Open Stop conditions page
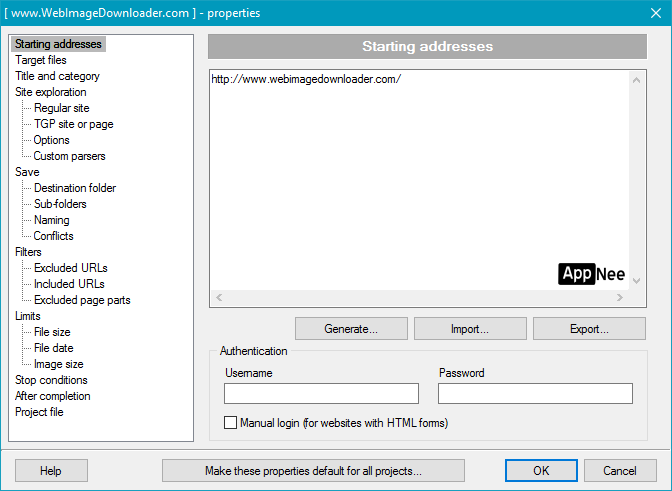This screenshot has height=491, width=672. pos(51,380)
